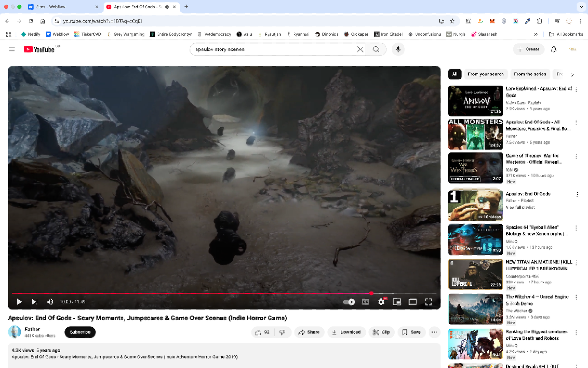The image size is (588, 368).
Task: Show more filter chips with the right arrow
Action: tap(572, 74)
